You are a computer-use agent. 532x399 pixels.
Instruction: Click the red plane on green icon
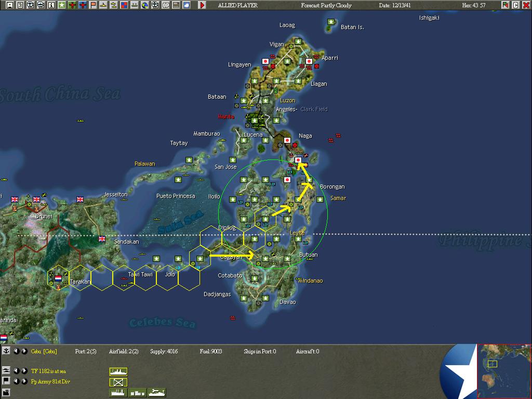tap(72, 5)
